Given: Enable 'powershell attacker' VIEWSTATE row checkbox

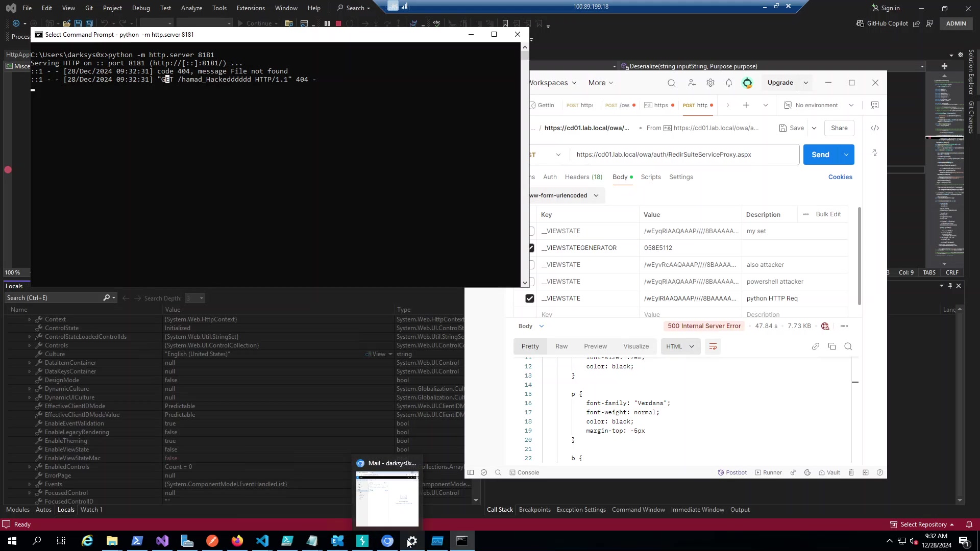Looking at the screenshot, I should point(531,282).
